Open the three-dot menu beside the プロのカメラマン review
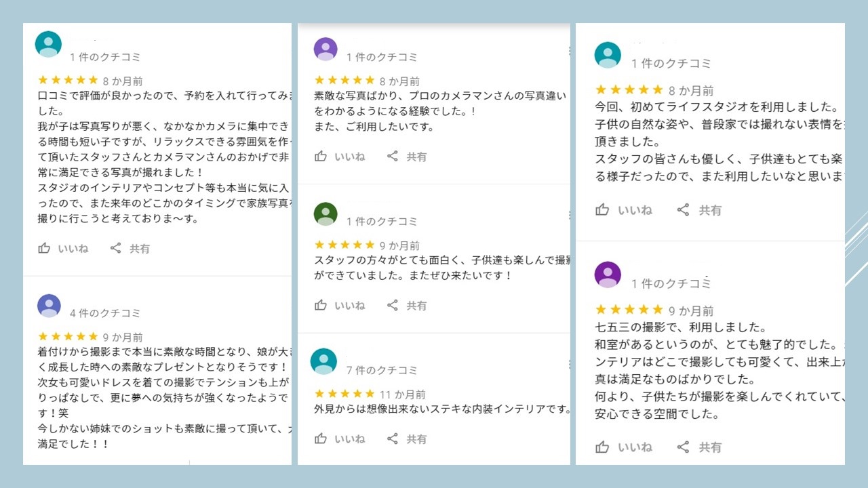 click(568, 50)
